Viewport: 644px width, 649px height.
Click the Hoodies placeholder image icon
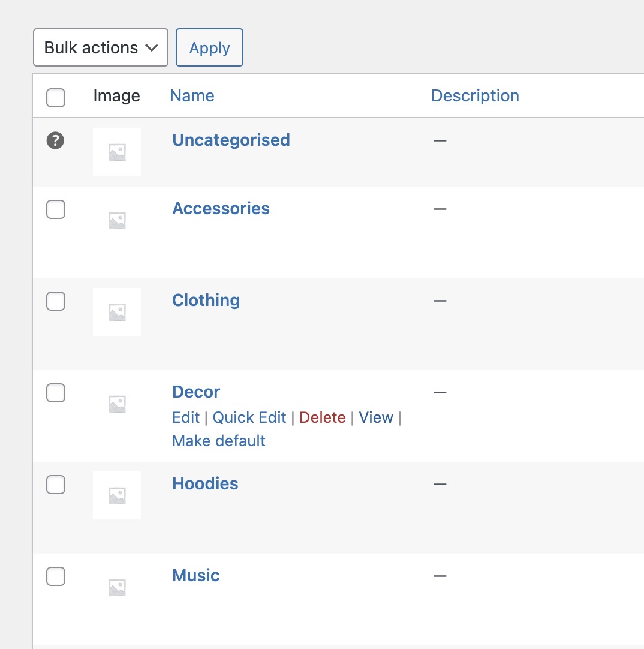click(117, 495)
